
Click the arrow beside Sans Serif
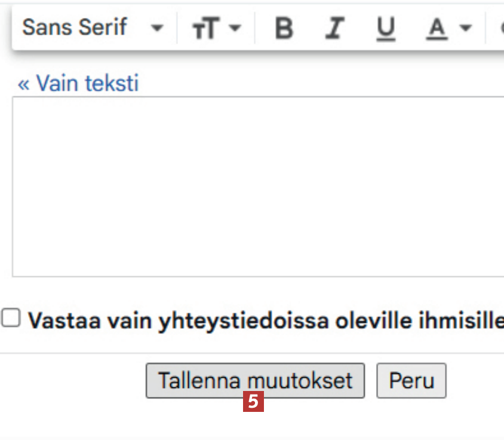coord(157,27)
